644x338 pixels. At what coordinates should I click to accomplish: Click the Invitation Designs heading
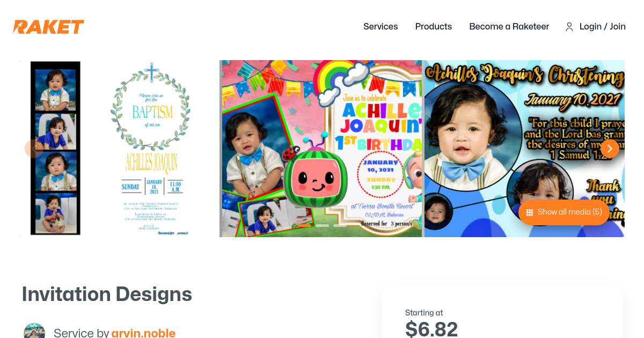pyautogui.click(x=107, y=295)
